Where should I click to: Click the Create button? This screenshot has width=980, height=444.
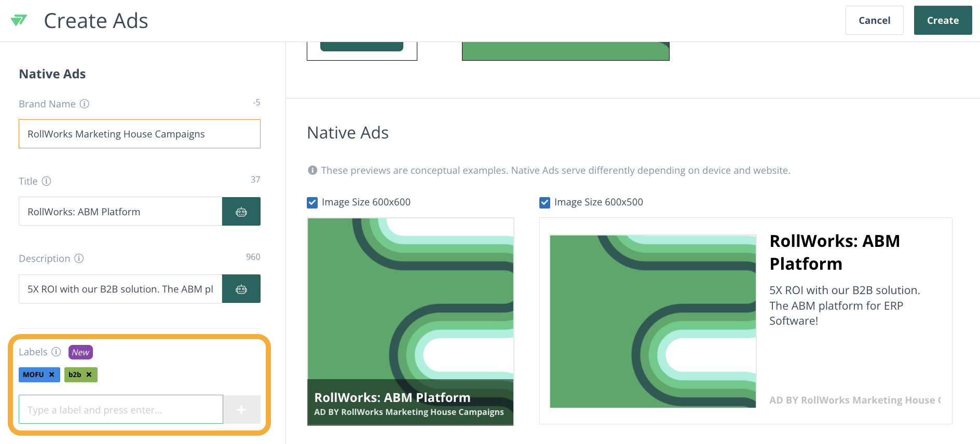(943, 20)
